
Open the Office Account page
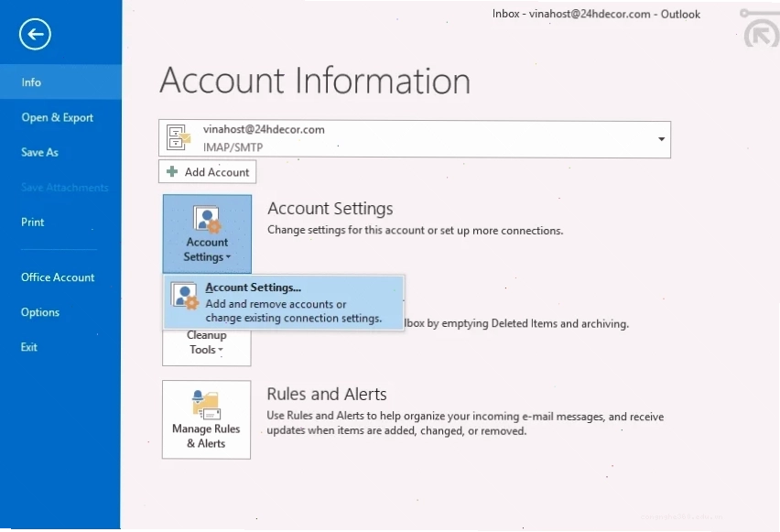point(58,277)
